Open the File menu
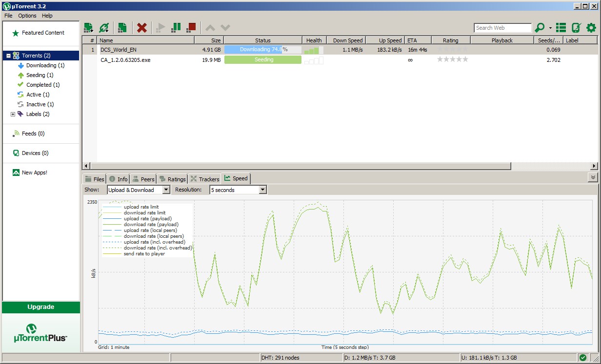Viewport: 601px width, 364px height. click(8, 16)
